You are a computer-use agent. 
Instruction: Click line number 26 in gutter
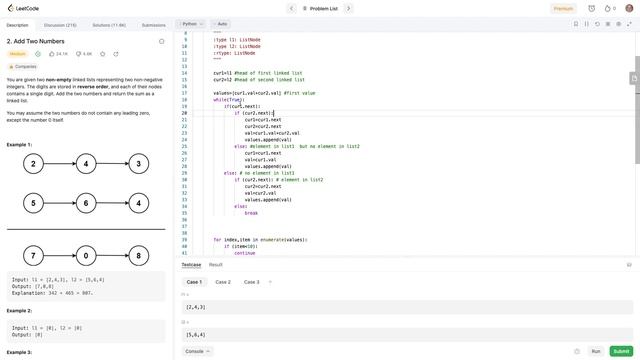[184, 153]
